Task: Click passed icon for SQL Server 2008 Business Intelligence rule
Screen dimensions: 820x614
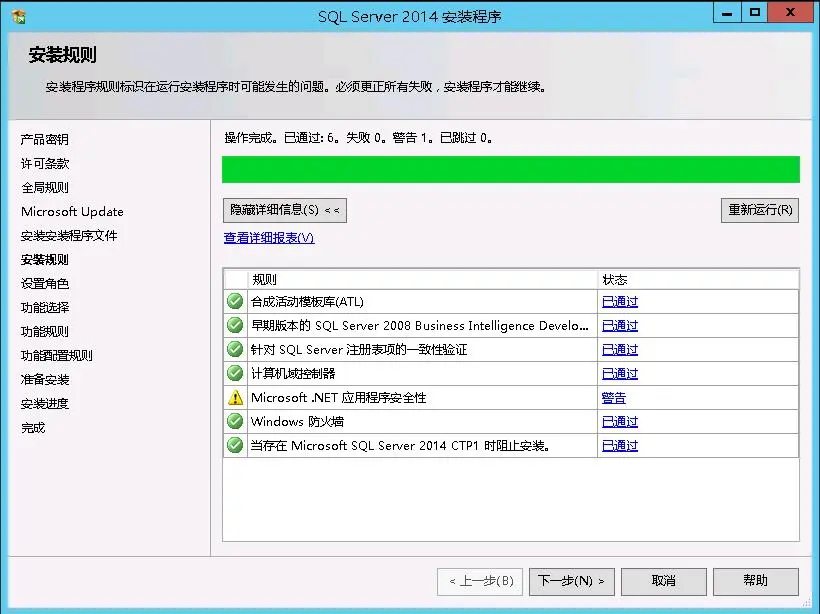Action: 235,325
